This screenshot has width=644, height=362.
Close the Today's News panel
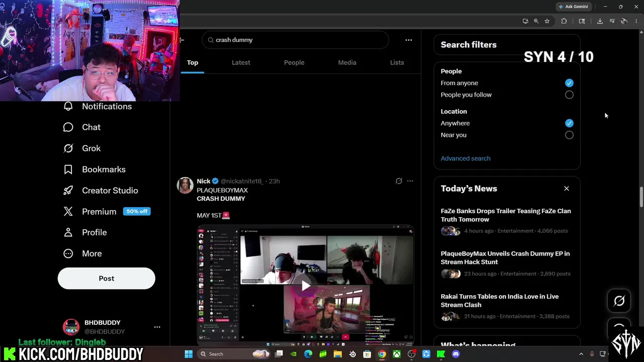tap(567, 189)
